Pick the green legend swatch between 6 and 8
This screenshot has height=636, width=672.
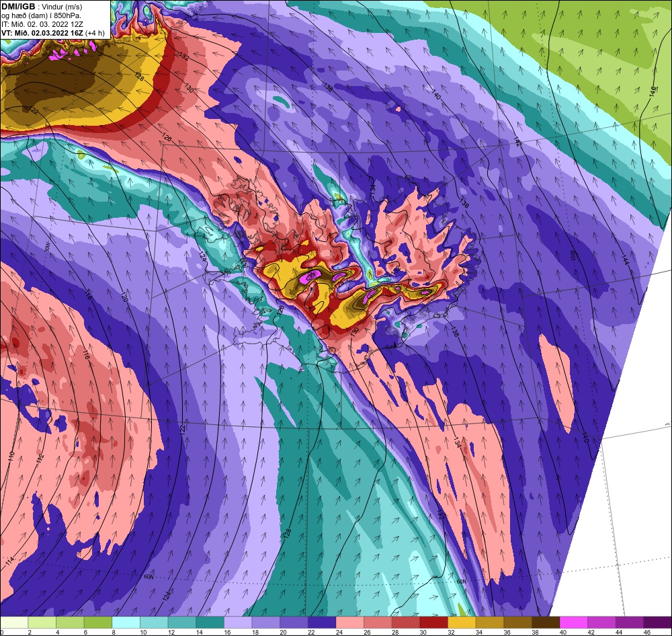(x=97, y=623)
